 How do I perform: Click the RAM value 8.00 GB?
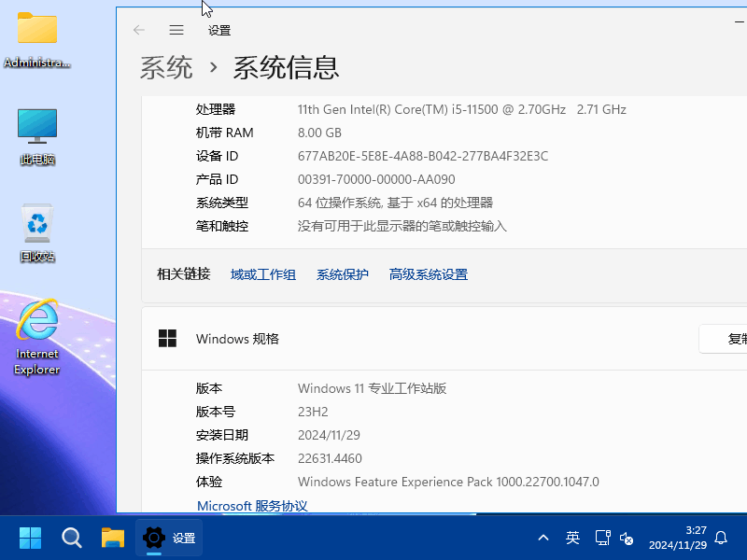[319, 133]
